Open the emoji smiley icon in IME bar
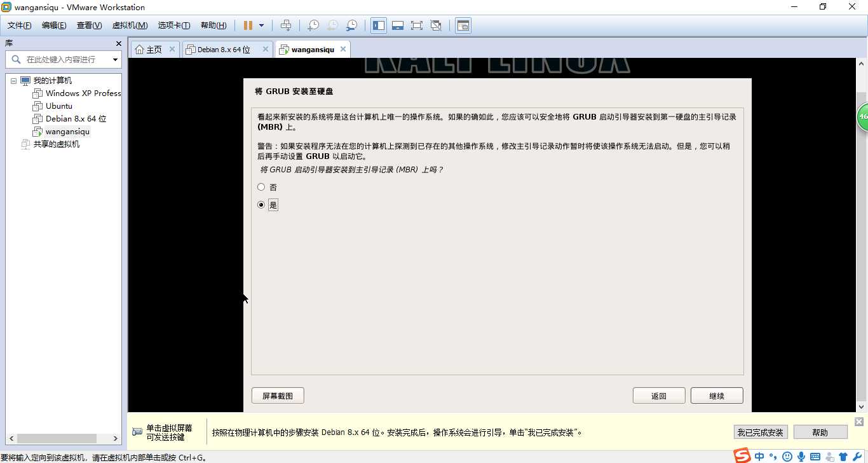Viewport: 868px width, 463px height. 787,457
